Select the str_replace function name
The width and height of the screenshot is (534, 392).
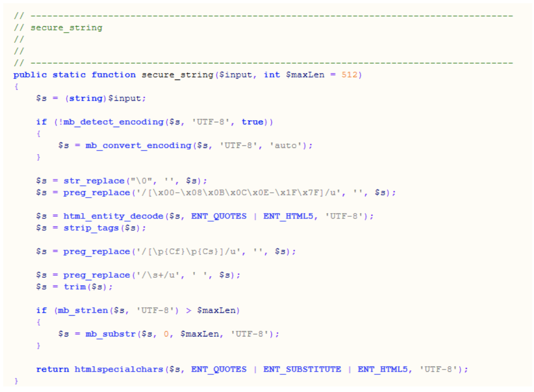pos(94,181)
